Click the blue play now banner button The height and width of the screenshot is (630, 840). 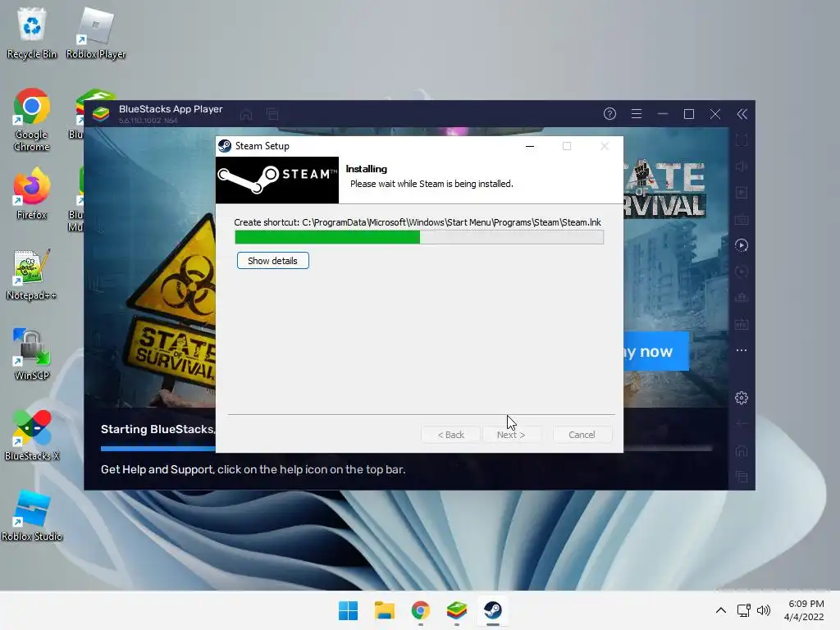pos(655,351)
